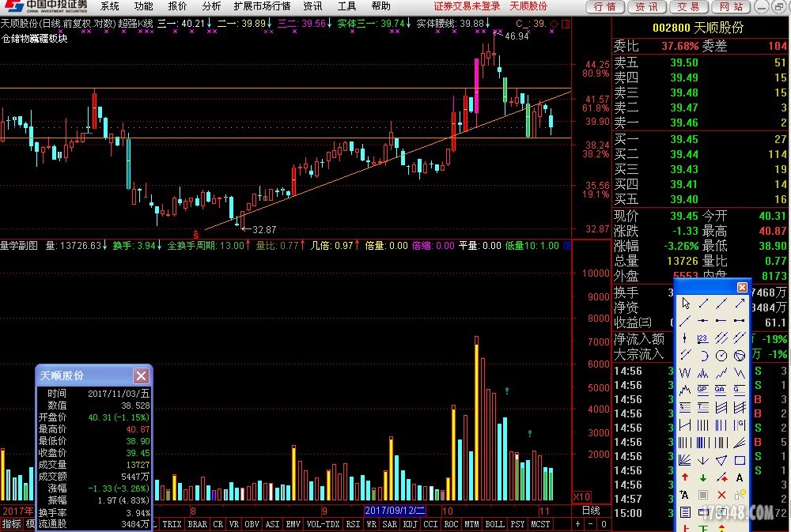Screen dimensions: 791x532
Task: Select the GP golden line tool
Action: click(x=702, y=389)
